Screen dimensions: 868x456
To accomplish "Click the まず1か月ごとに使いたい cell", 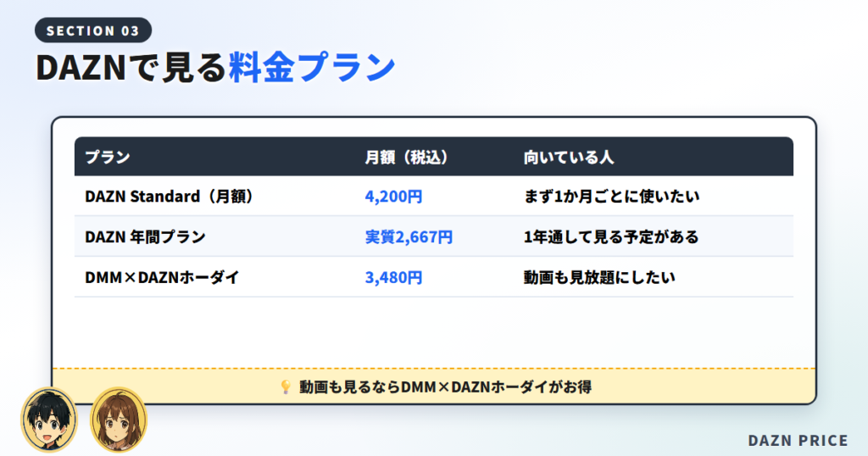I will (611, 197).
